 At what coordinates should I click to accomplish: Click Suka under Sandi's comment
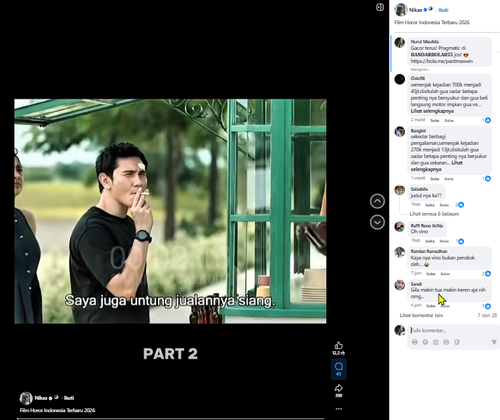[x=431, y=306]
